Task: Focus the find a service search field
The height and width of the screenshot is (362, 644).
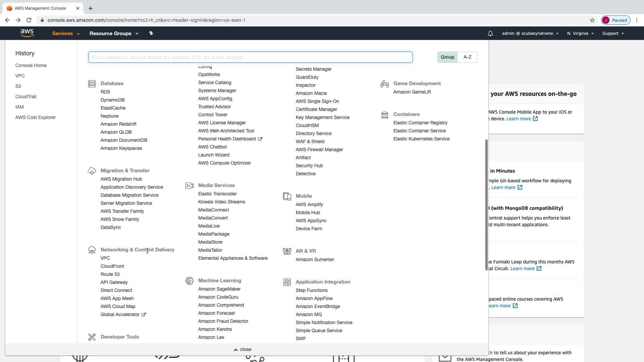Action: pos(250,57)
